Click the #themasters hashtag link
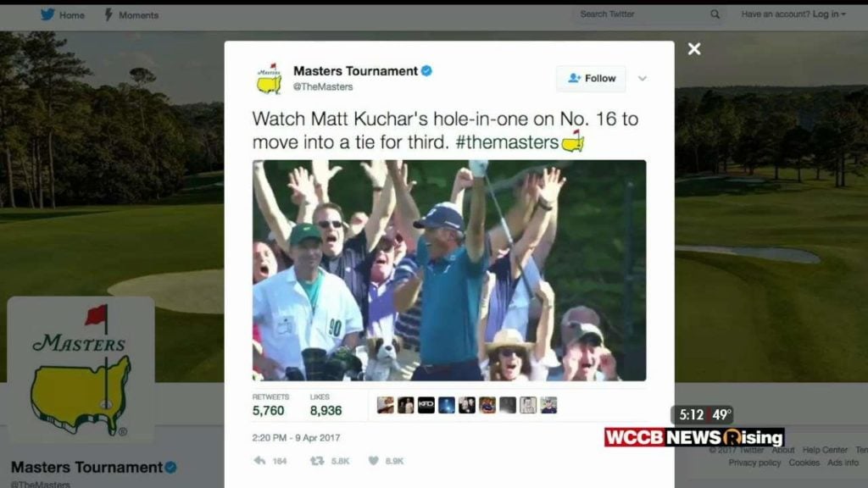Viewport: 868px width, 488px height. (507, 142)
